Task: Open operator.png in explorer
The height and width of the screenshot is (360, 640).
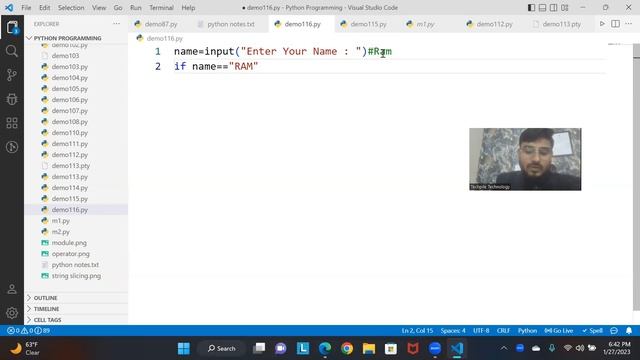Action: point(71,254)
